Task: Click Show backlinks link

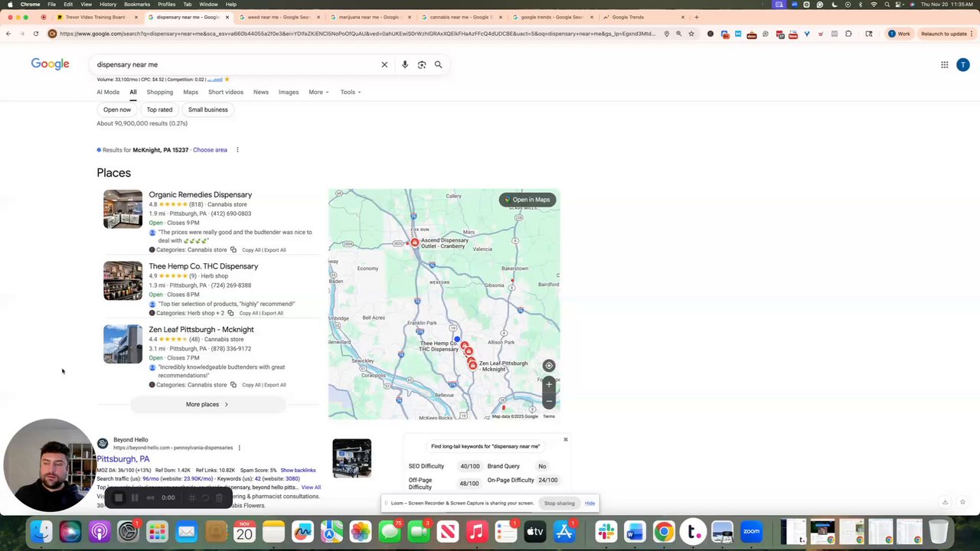Action: (298, 471)
